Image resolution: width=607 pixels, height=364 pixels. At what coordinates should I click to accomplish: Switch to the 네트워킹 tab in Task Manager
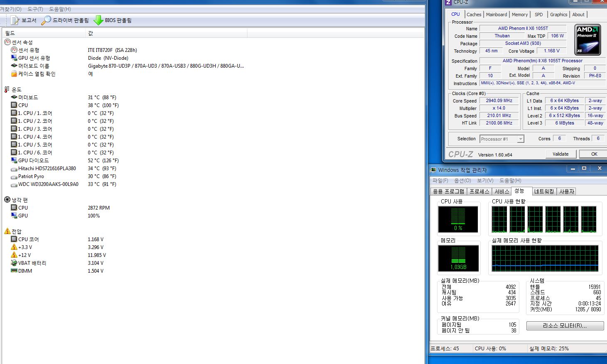(x=544, y=191)
